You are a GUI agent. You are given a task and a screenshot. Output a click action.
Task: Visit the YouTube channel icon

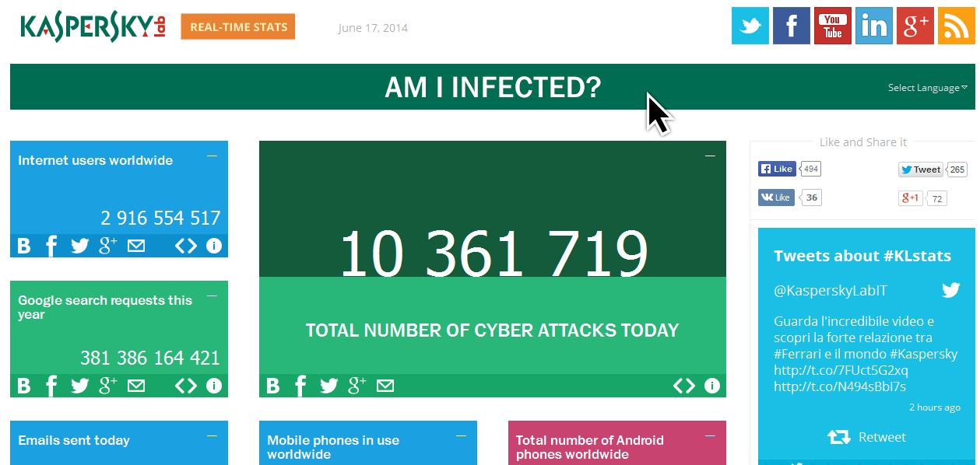pos(832,26)
